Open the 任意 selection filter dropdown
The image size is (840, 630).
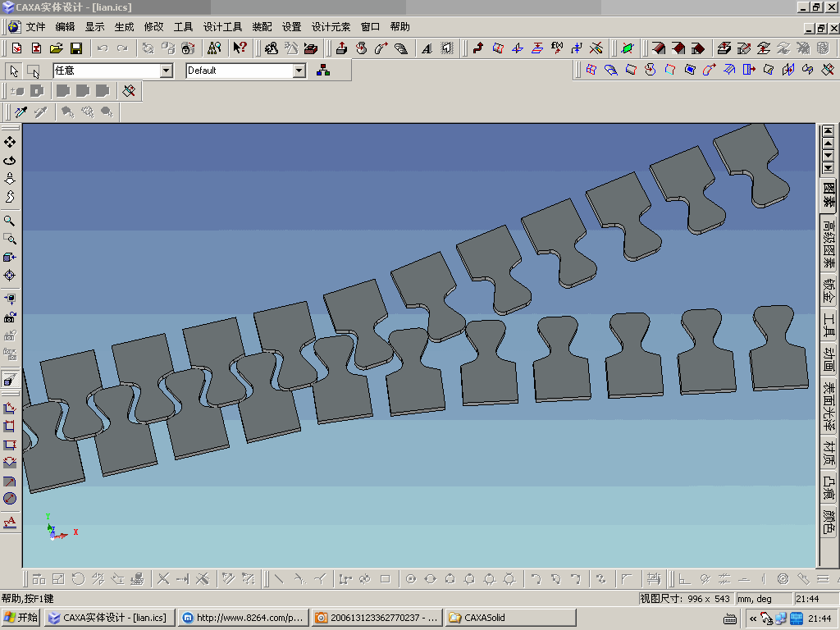[166, 71]
